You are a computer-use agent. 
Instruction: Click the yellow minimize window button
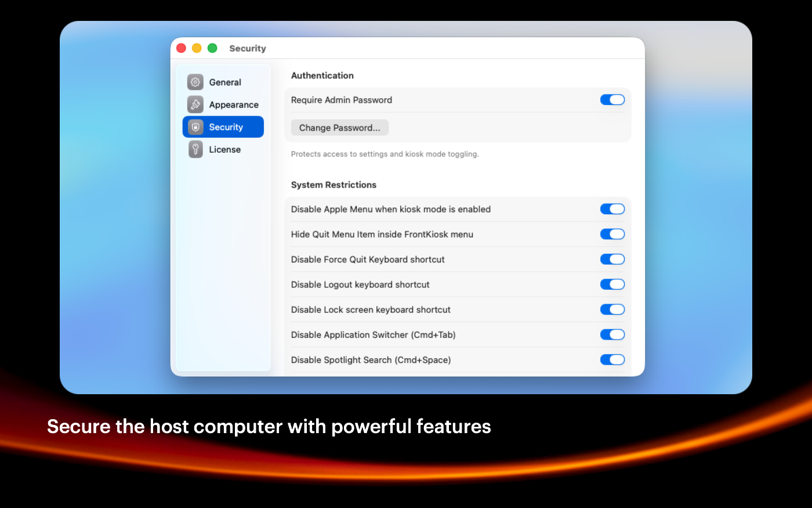[x=197, y=48]
